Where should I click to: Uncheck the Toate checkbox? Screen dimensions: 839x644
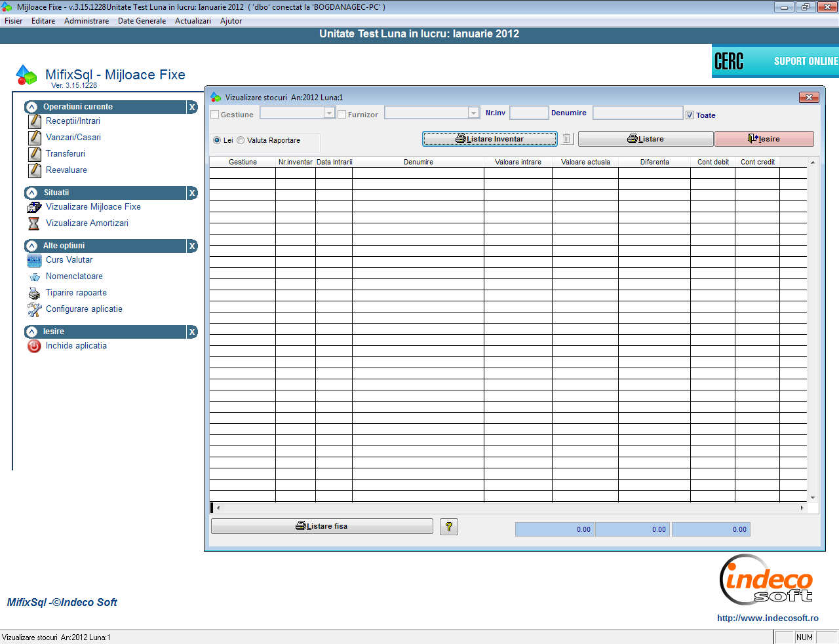pos(690,115)
